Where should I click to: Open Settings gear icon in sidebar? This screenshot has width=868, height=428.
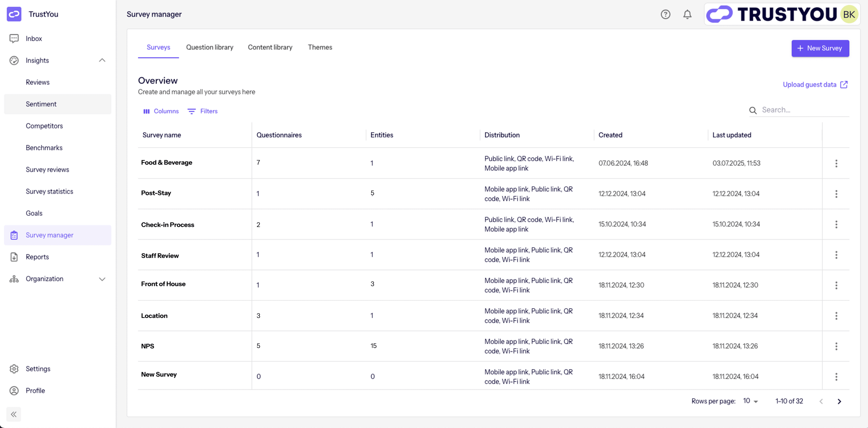coord(14,369)
